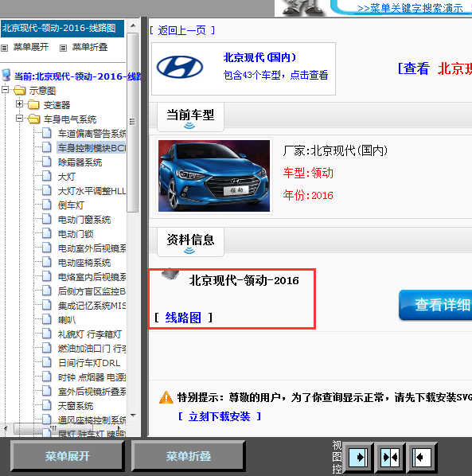Select the 资料信息 tab

pos(190,242)
